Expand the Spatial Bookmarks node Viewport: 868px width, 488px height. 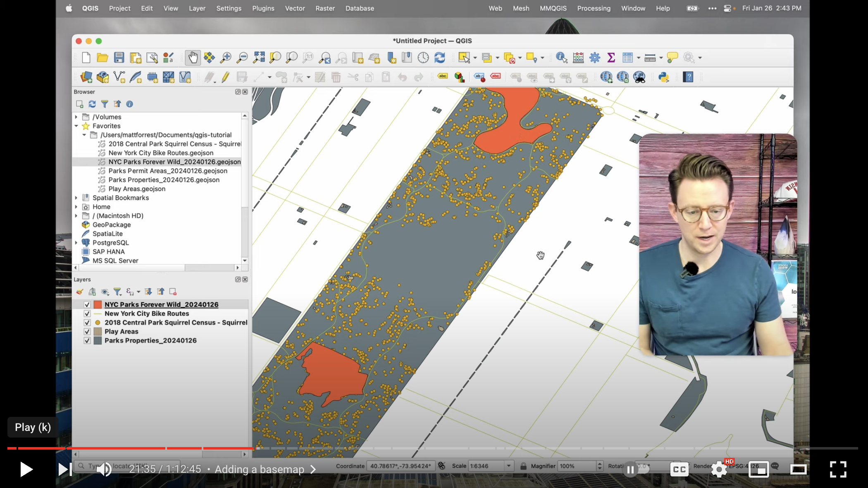point(76,198)
